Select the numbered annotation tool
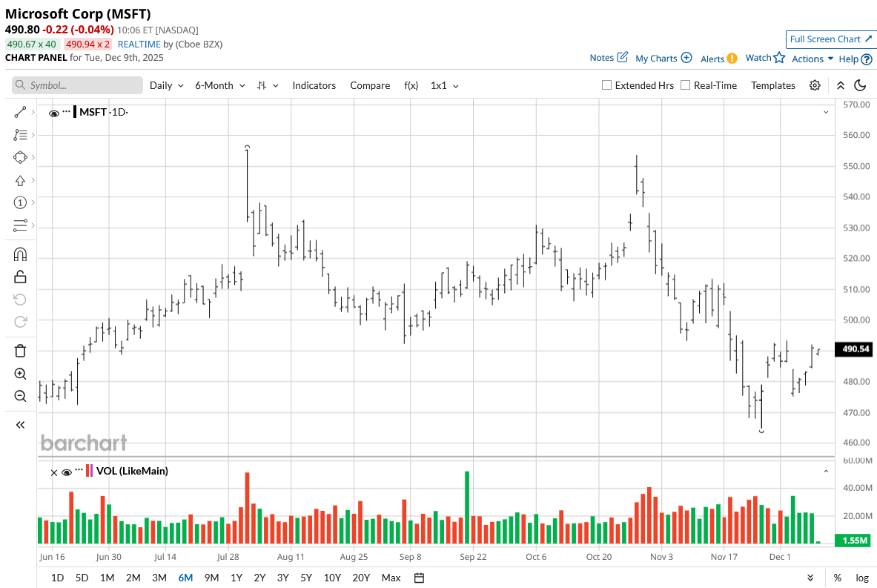The height and width of the screenshot is (588, 877). (x=20, y=202)
